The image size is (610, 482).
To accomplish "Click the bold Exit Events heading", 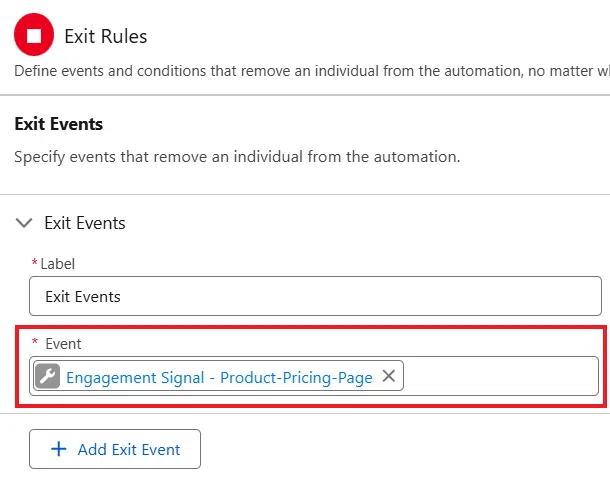I will (59, 124).
